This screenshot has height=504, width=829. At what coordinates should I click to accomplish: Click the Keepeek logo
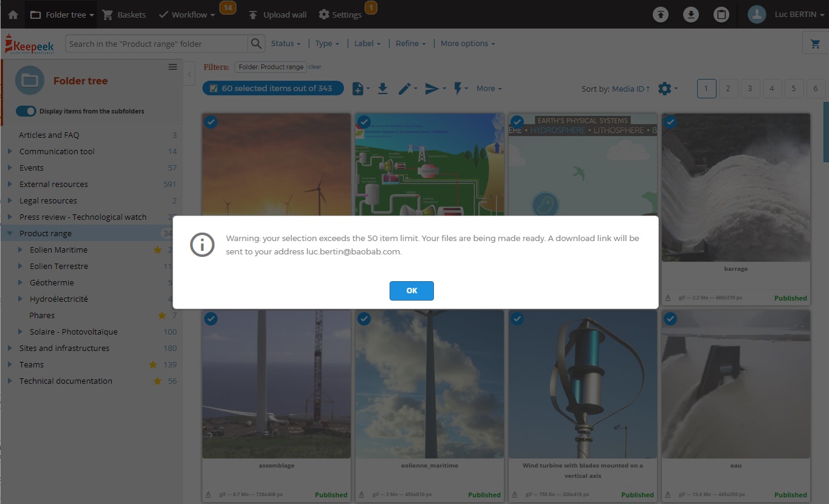[29, 44]
